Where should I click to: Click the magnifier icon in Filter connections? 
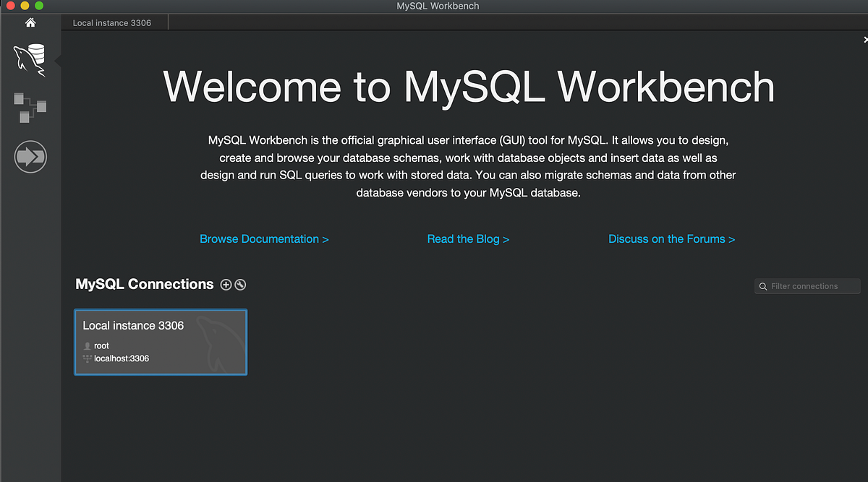[x=763, y=287]
